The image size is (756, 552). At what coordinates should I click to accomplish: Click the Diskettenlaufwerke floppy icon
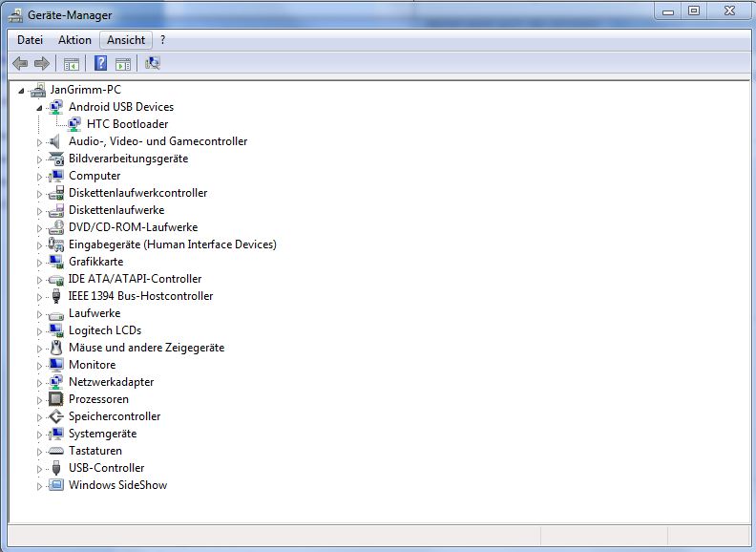point(56,210)
